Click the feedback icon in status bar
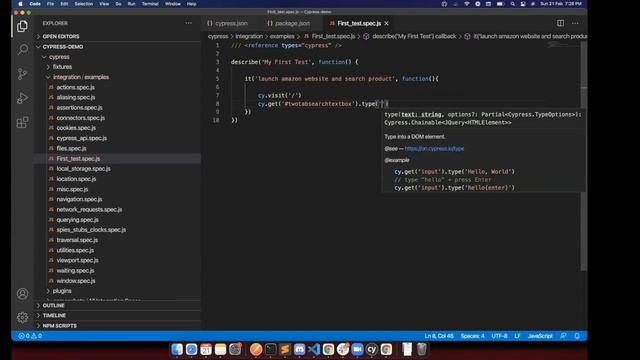This screenshot has height=360, width=640. (x=563, y=336)
